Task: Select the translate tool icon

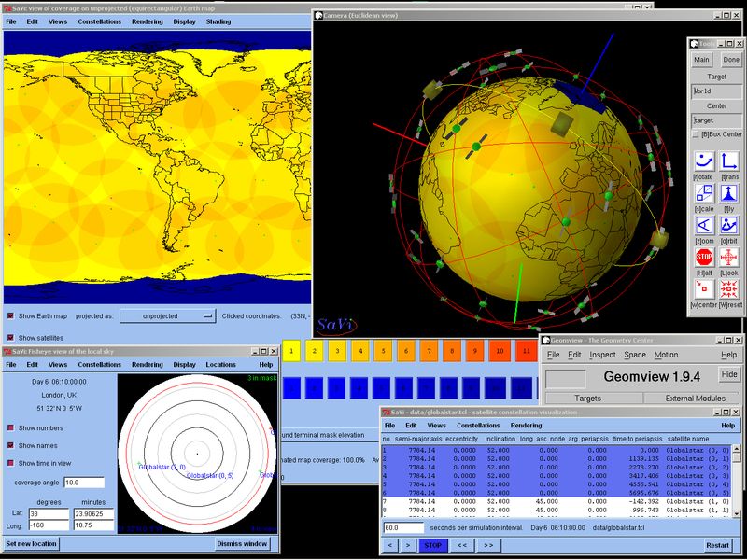Action: pyautogui.click(x=728, y=161)
